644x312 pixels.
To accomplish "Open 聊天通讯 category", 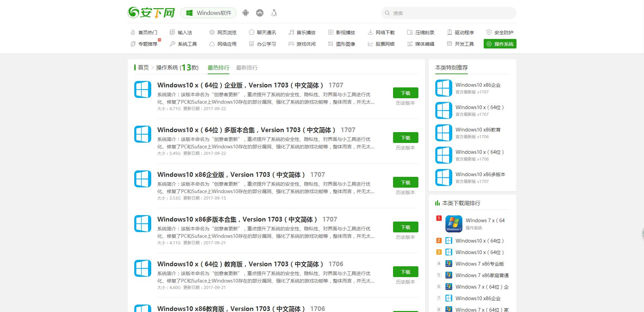I will [x=262, y=33].
